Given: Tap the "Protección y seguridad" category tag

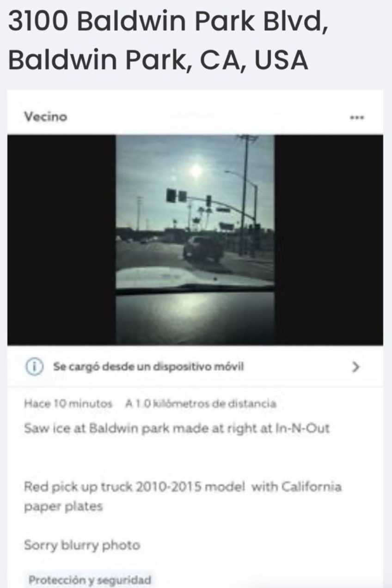Looking at the screenshot, I should coord(90,579).
